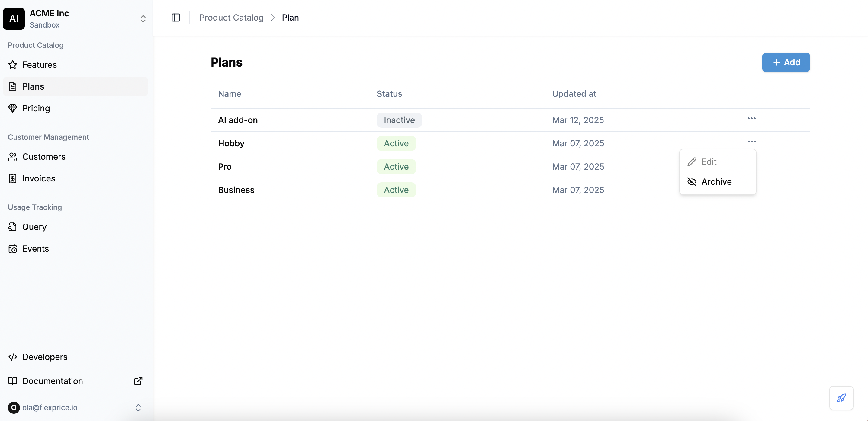The height and width of the screenshot is (421, 868).
Task: Select the Features star icon in sidebar
Action: point(12,65)
